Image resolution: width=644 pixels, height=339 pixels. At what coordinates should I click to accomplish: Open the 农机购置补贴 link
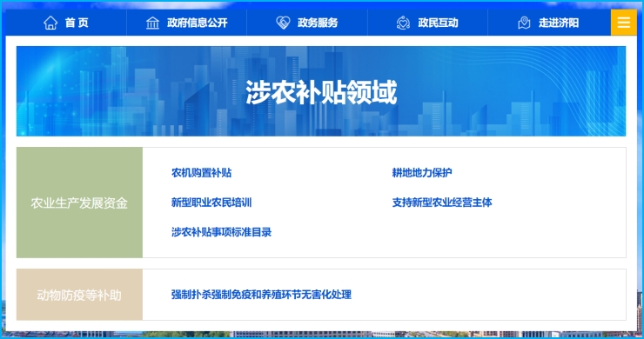201,173
